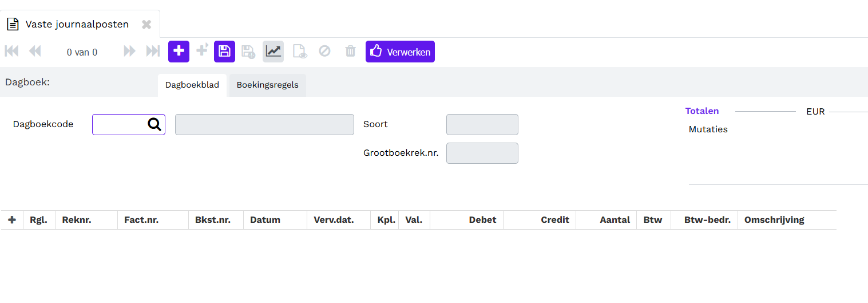Click the Soort input field
The width and height of the screenshot is (868, 303).
click(x=482, y=124)
